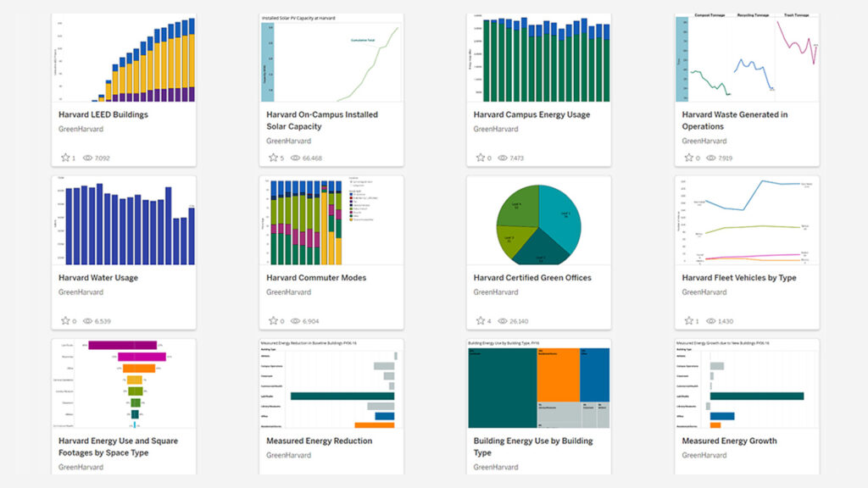Screen dimensions: 868x488
Task: Click the LEED Buildings stacked bar thumbnail
Action: 124,58
